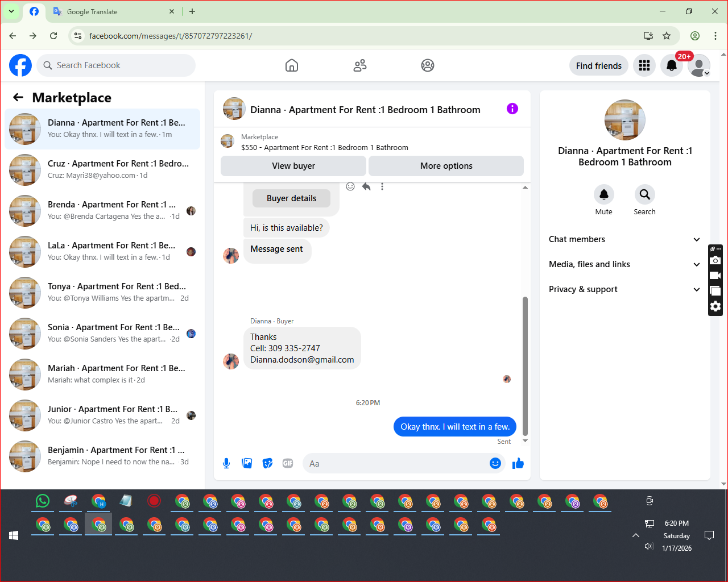Image resolution: width=728 pixels, height=582 pixels.
Task: Search in conversation magnifier icon
Action: point(644,194)
